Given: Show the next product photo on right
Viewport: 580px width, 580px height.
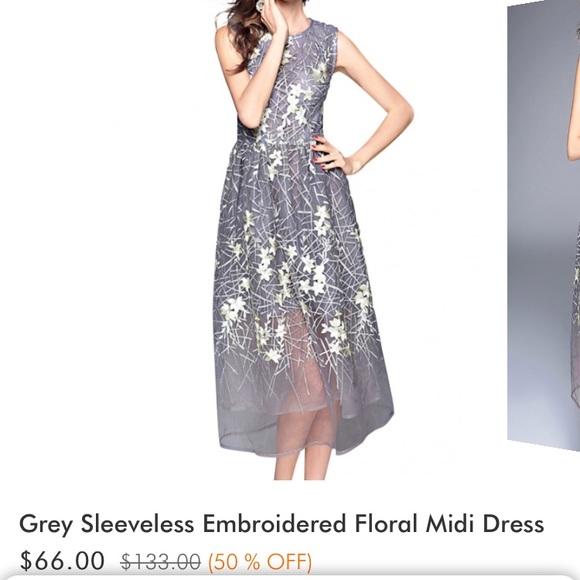Looking at the screenshot, I should click(x=544, y=222).
